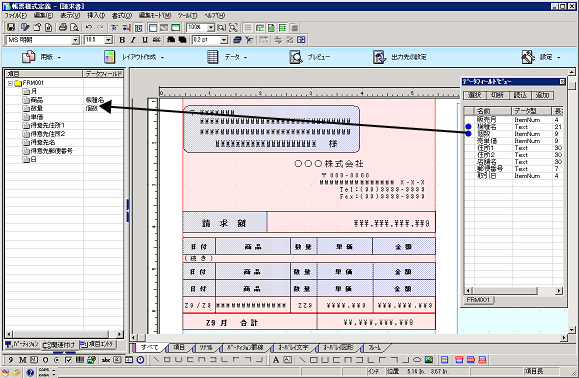
Task: Open the 挿入(I) menu
Action: [96, 16]
